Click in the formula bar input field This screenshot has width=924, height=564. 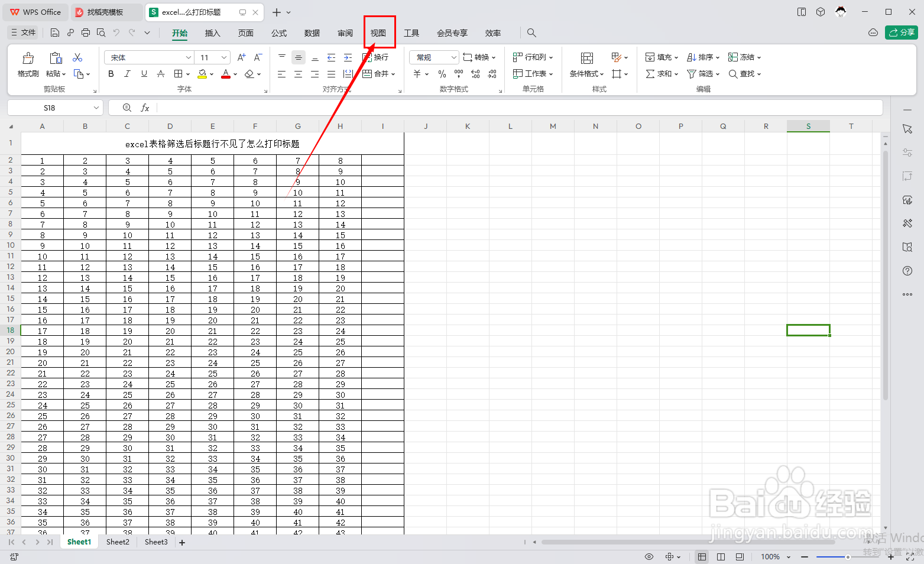tap(519, 108)
